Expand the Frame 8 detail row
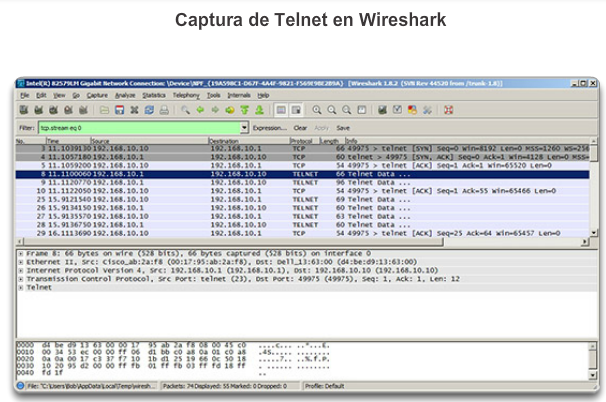This screenshot has height=402, width=606. point(20,254)
